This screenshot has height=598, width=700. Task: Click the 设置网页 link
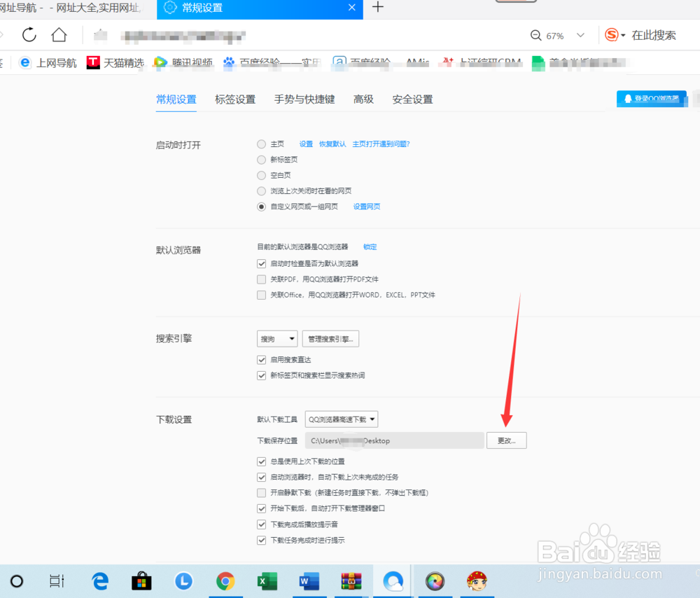367,207
